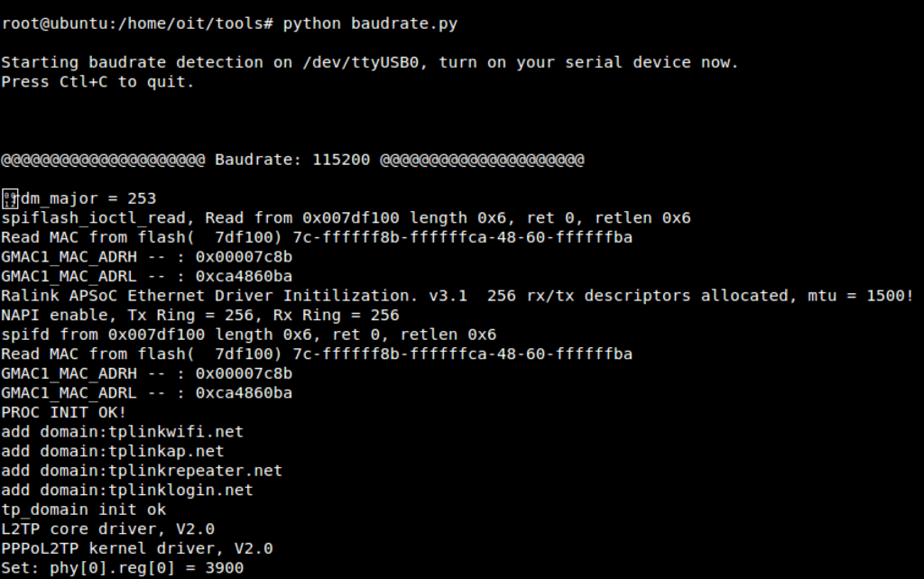The width and height of the screenshot is (924, 579).
Task: Click the "Set: phy[0].reg[0] = 3900" line
Action: pos(122,568)
